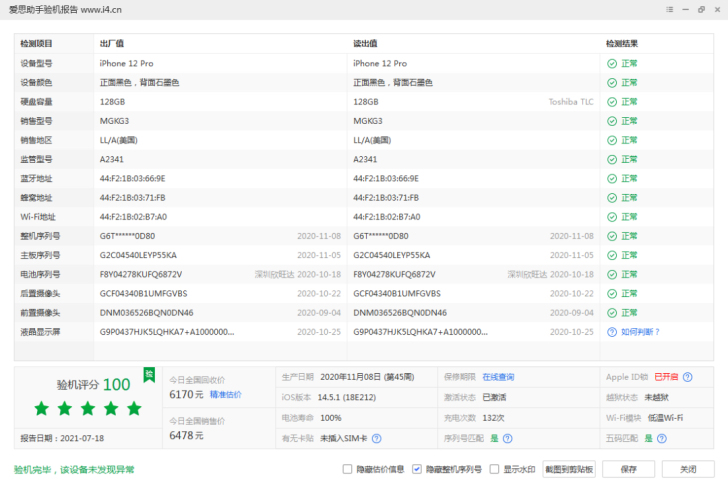Click rear camera serial GCF04340B1UMFGVBS in 读出值
The height and width of the screenshot is (493, 728).
(397, 294)
